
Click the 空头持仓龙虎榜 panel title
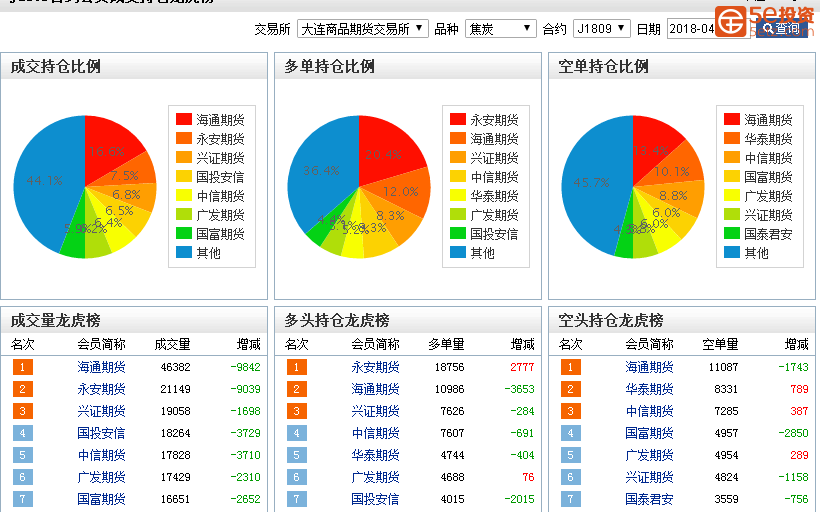611,320
